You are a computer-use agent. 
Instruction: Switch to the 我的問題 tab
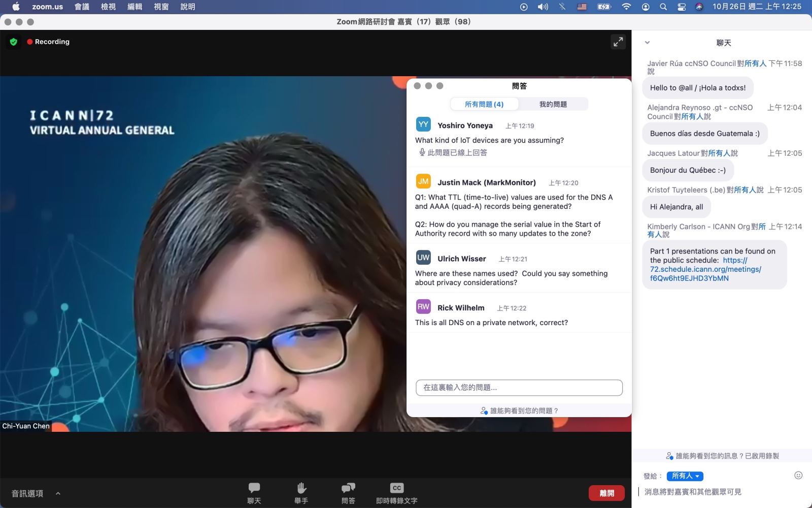553,104
